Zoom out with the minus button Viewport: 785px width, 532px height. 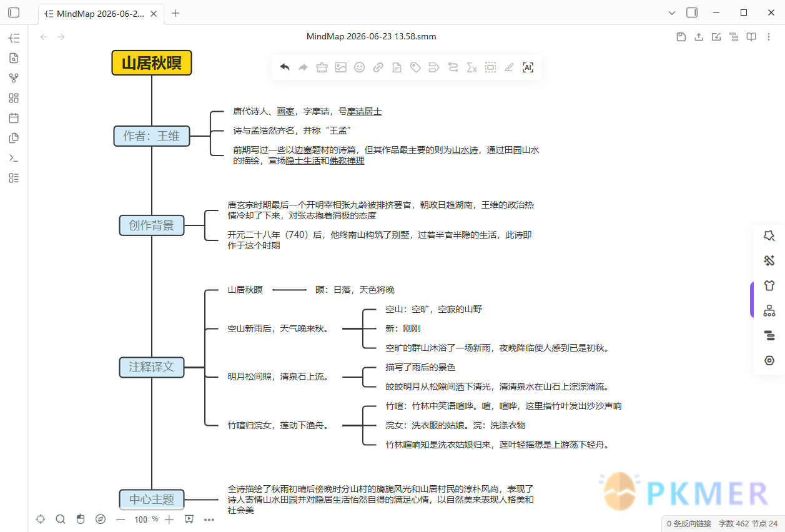(x=121, y=520)
